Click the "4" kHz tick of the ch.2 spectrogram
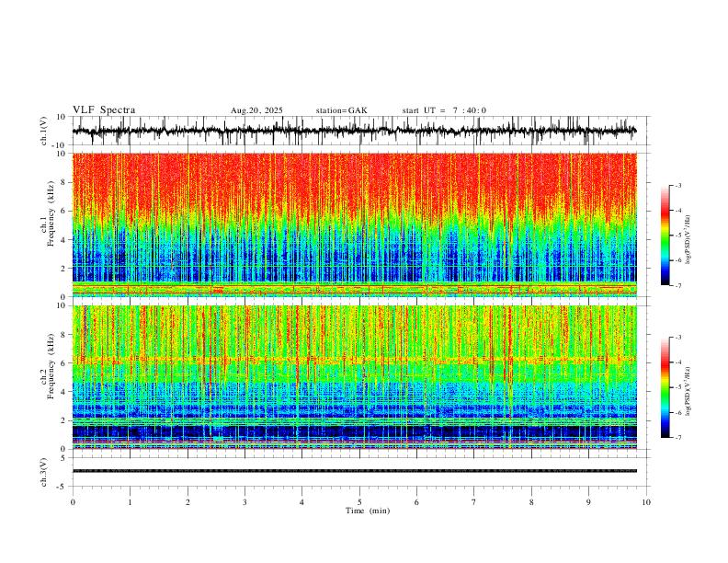Image resolution: width=728 pixels, height=563 pixels. (63, 392)
